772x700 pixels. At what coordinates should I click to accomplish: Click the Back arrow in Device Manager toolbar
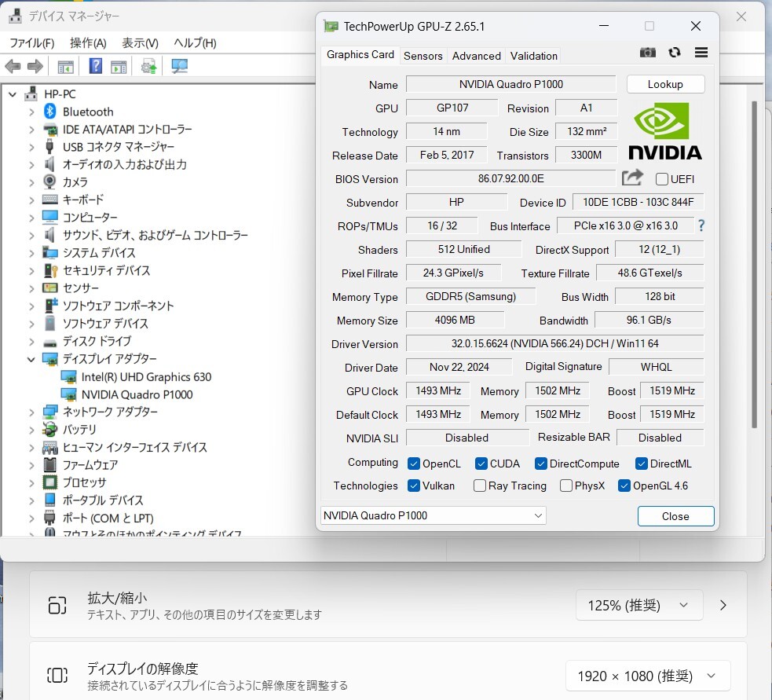click(13, 66)
